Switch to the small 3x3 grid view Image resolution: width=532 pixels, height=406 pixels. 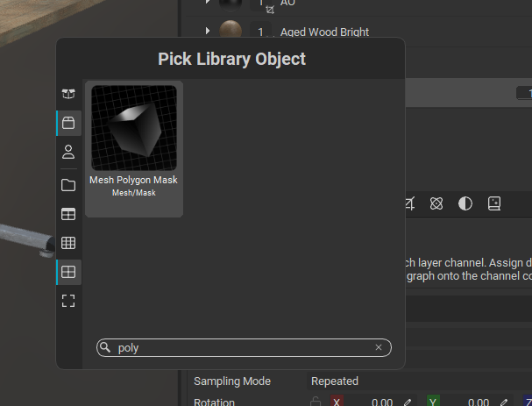point(68,243)
